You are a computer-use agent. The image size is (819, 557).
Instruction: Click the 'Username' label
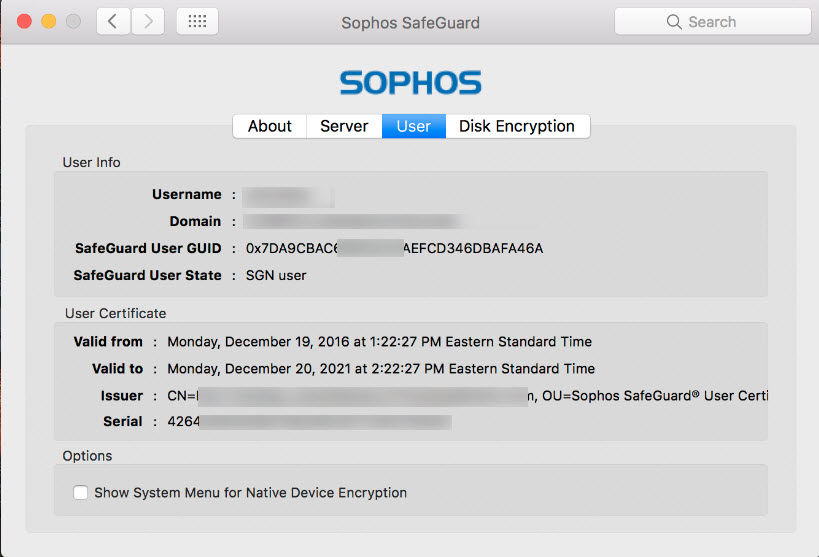(186, 194)
